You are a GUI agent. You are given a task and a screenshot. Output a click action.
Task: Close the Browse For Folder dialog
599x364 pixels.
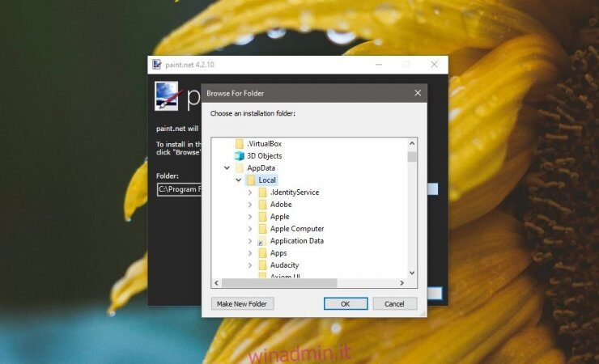tap(418, 93)
